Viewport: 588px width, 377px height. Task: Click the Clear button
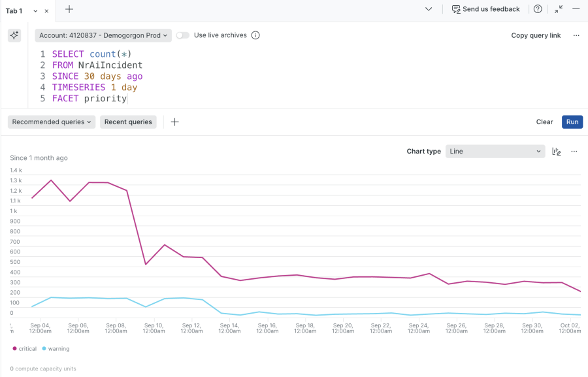(545, 122)
